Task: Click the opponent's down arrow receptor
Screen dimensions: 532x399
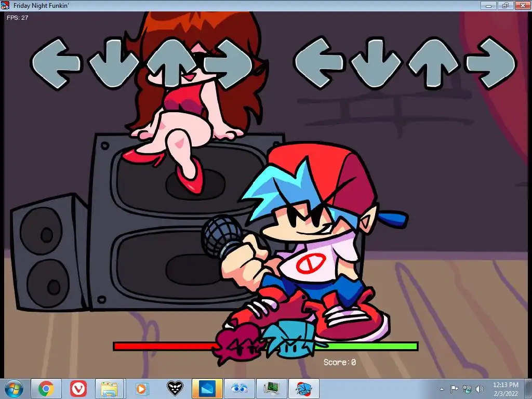Action: 114,63
